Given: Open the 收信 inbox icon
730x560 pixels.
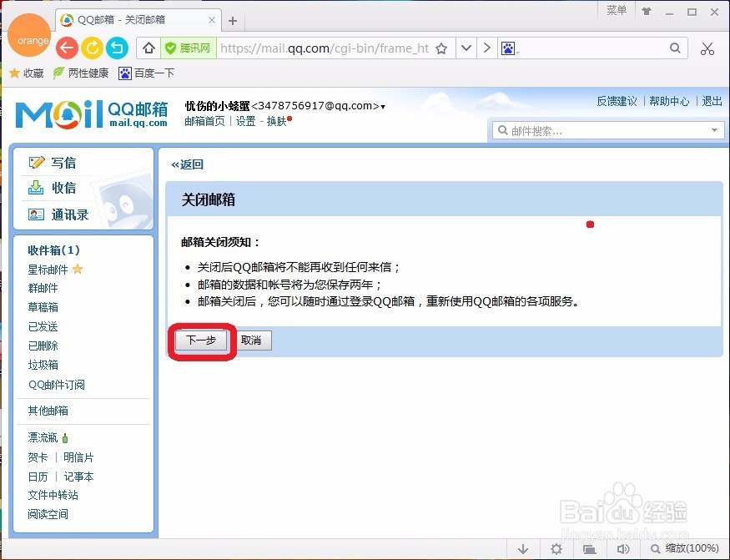Looking at the screenshot, I should click(x=35, y=188).
